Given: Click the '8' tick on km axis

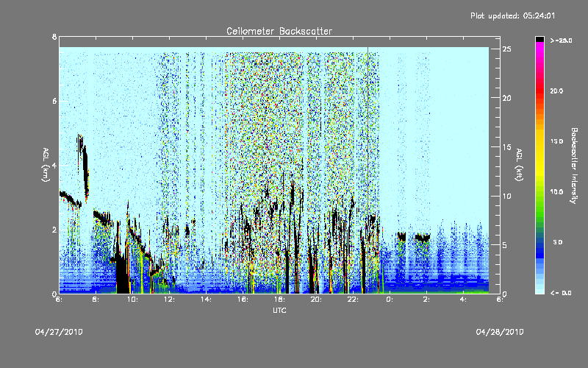Looking at the screenshot, I should (x=54, y=37).
